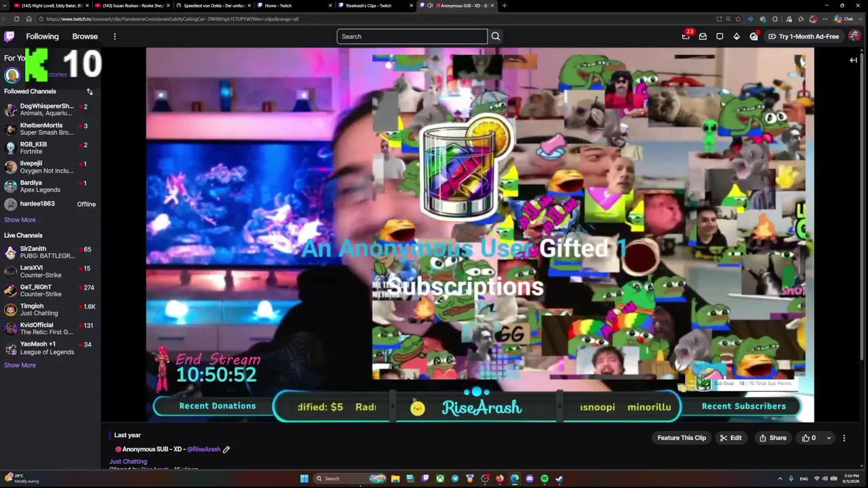Image resolution: width=868 pixels, height=488 pixels.
Task: Click the browser address bar URL
Action: point(172,19)
